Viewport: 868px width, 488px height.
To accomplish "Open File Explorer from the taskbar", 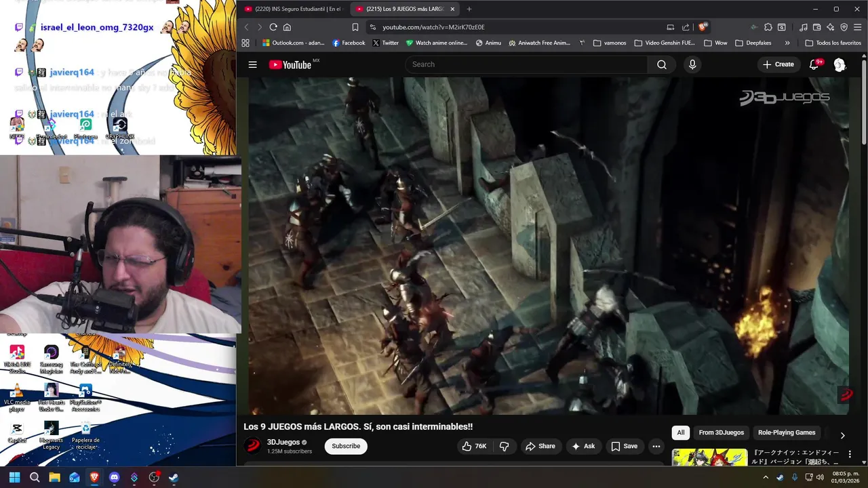I will tap(54, 477).
